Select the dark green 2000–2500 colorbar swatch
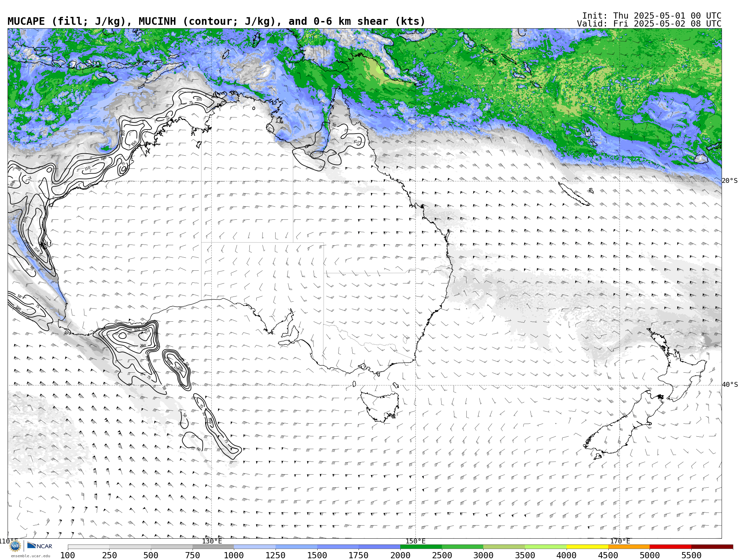The height and width of the screenshot is (560, 744). pos(421,547)
